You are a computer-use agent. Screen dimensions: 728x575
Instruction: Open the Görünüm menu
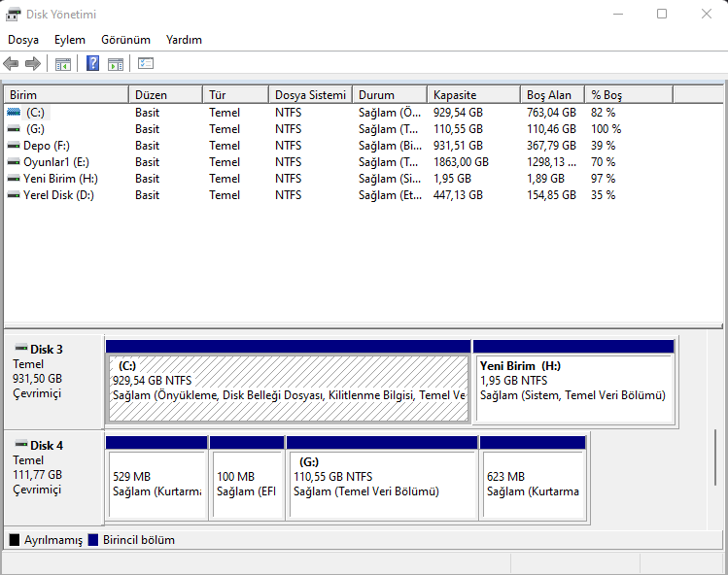pos(125,40)
